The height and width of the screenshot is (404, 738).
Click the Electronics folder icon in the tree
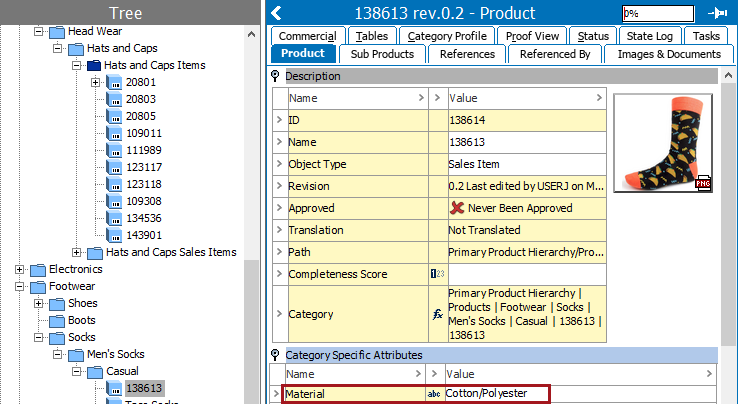(38, 269)
